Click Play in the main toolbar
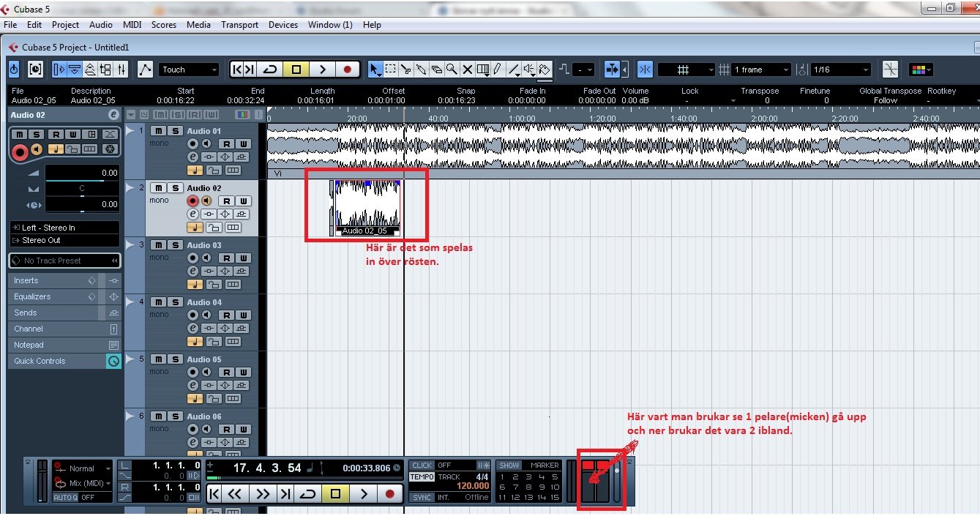Viewport: 980px width, 516px height. pyautogui.click(x=322, y=70)
